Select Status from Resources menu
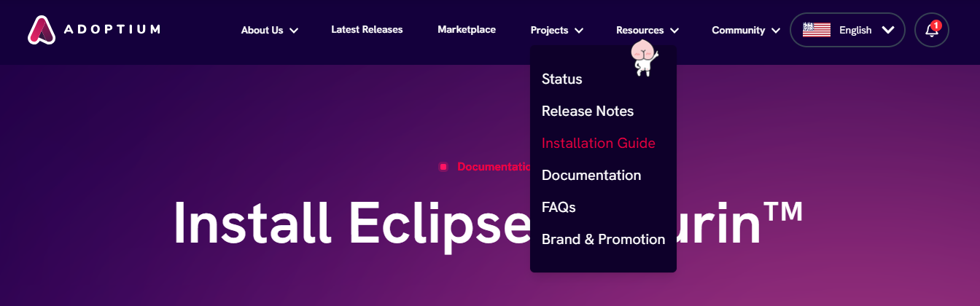Screen dimensions: 980x306 click(x=562, y=79)
